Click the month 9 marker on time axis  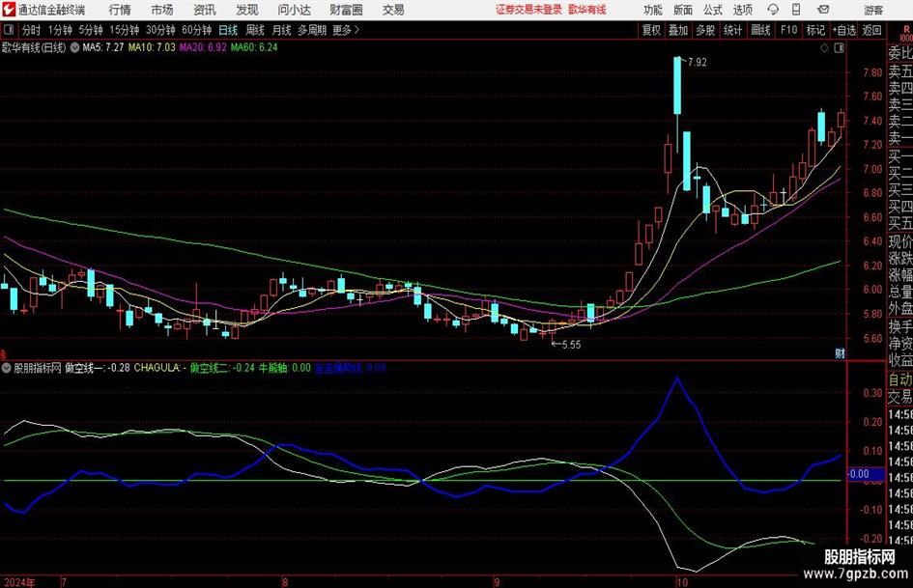click(496, 582)
